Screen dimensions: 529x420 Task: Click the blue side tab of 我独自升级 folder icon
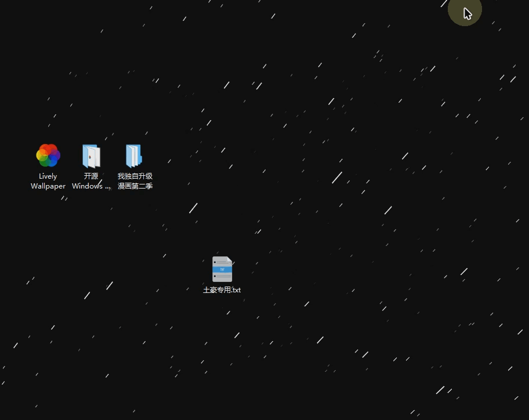coord(140,158)
